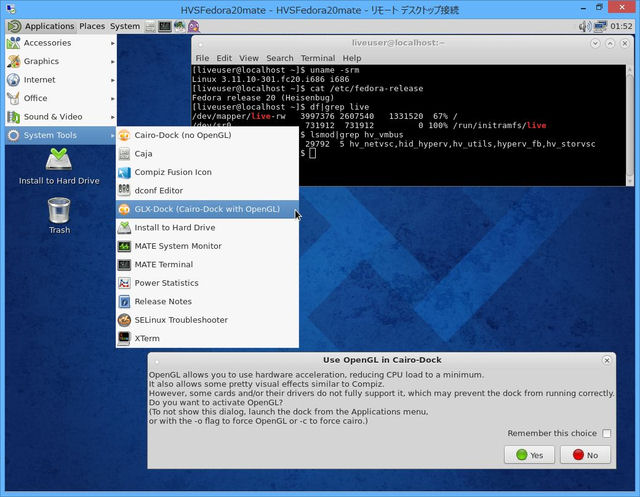640x497 pixels.
Task: Click the file manager panel launcher icon
Action: [151, 27]
